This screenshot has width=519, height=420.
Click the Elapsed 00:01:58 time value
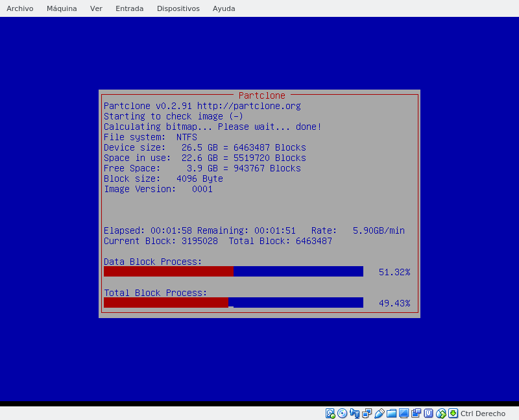[x=171, y=231]
